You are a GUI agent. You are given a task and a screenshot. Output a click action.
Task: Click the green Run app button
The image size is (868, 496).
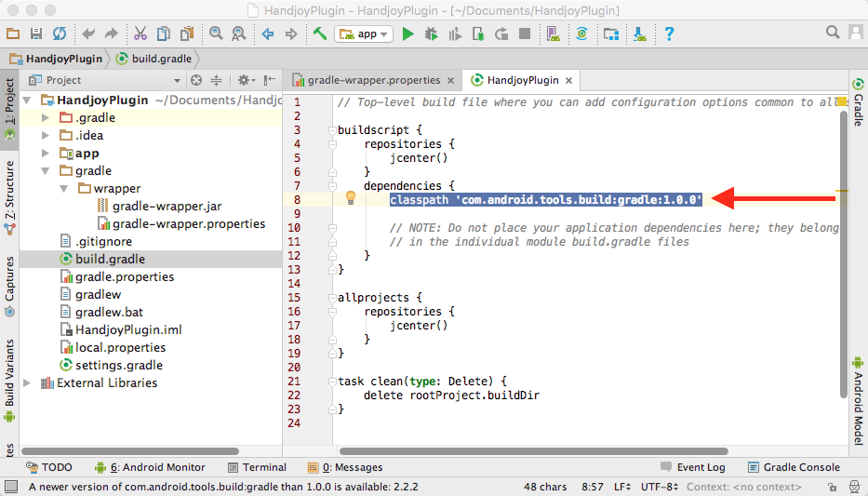point(407,34)
